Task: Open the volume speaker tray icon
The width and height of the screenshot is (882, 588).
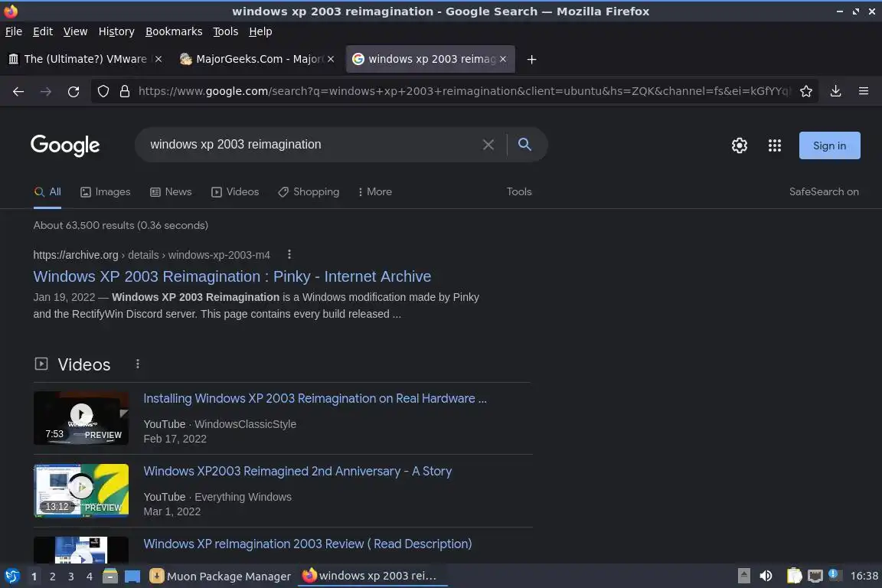Action: point(766,576)
